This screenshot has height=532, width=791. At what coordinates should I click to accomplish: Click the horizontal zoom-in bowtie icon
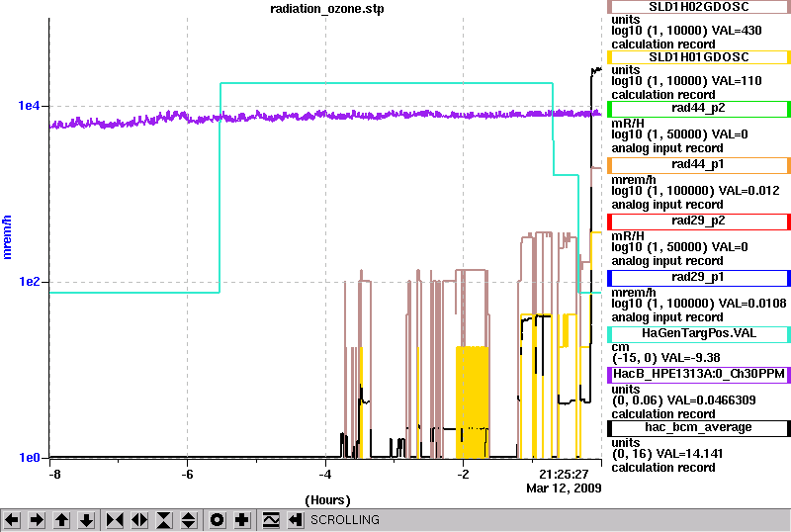point(115,520)
